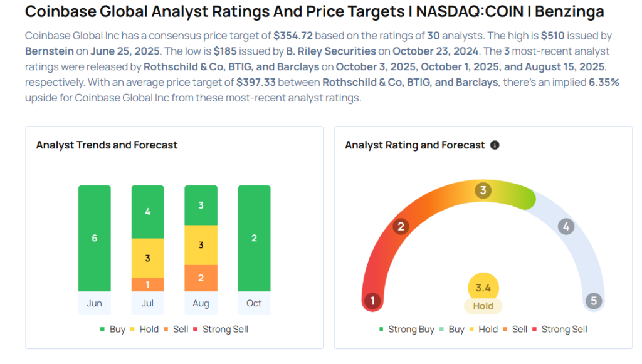The width and height of the screenshot is (642, 364).
Task: Click gauge marker number 1
Action: (372, 301)
